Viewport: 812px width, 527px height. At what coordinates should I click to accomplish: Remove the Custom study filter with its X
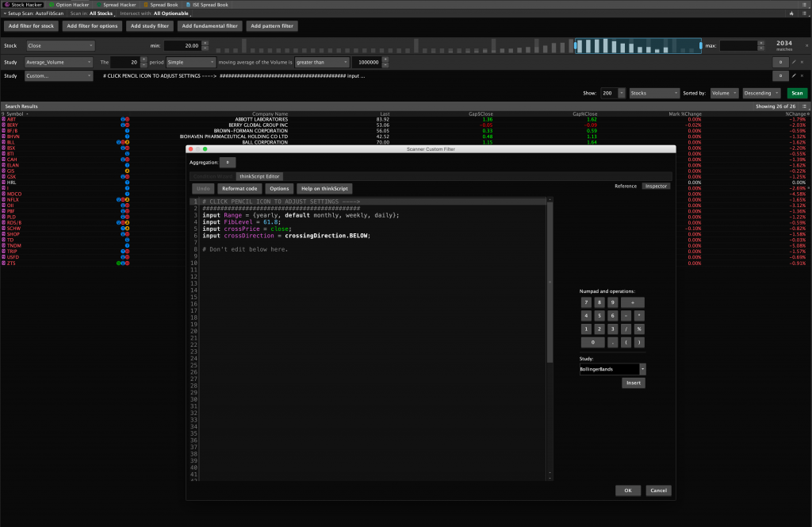802,76
